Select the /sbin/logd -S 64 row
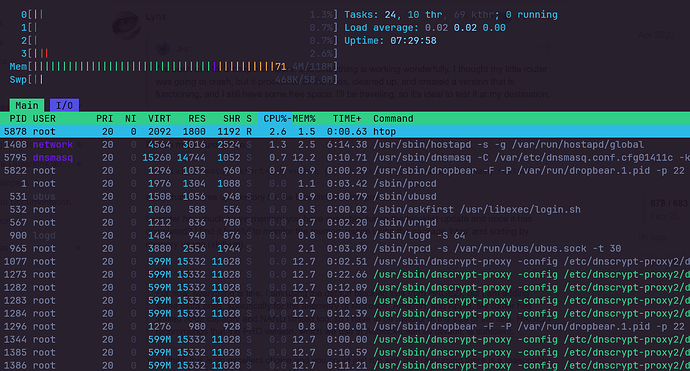 coord(345,235)
